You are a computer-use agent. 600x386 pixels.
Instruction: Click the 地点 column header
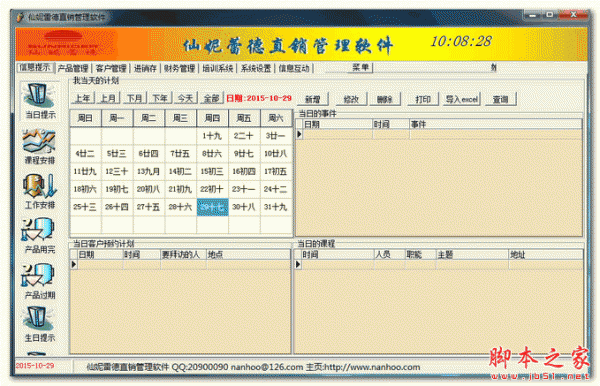(248, 254)
